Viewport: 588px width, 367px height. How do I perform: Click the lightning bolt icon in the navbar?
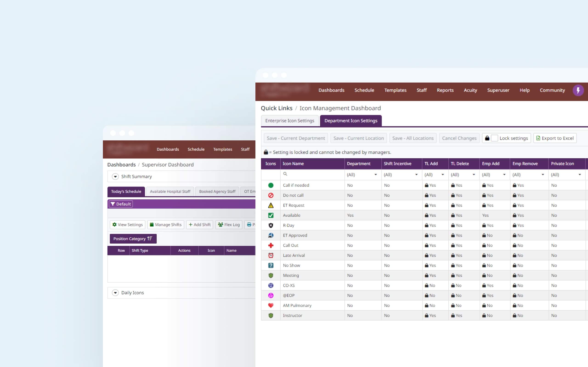pos(578,90)
